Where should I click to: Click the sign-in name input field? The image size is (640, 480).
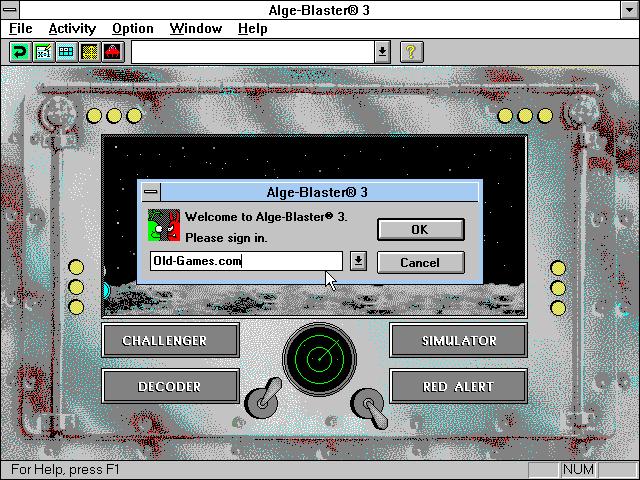246,261
